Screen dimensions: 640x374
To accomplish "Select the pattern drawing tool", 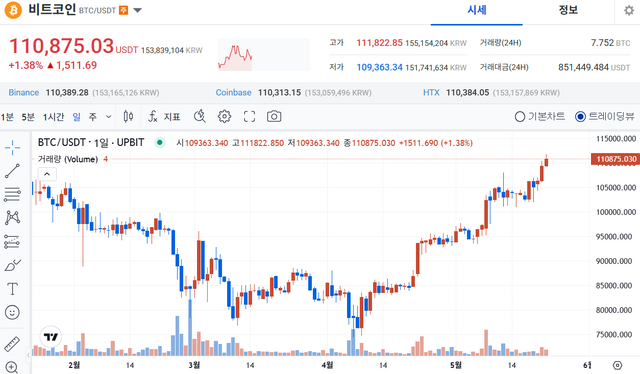I will click(x=12, y=218).
